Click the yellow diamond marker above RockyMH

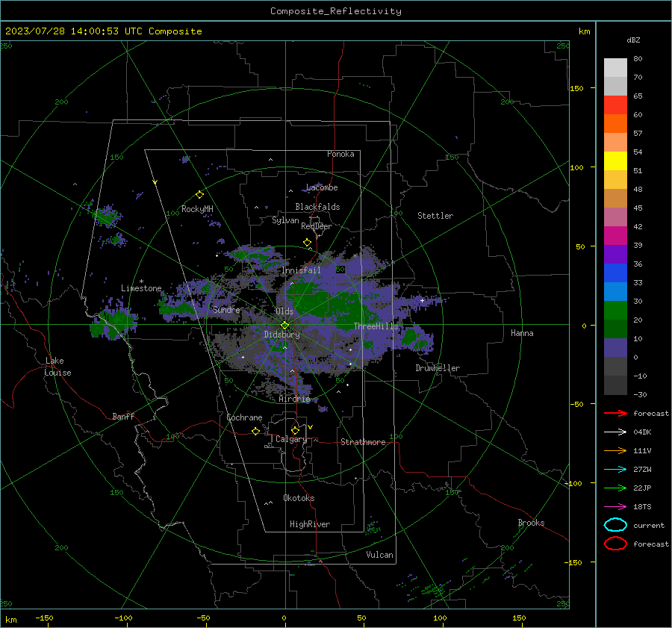[199, 195]
